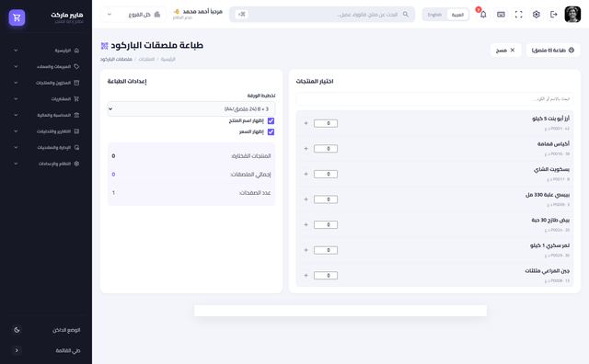Uncheck إظهار اسم المنتج checkbox
Image resolution: width=589 pixels, height=364 pixels.
tap(271, 120)
